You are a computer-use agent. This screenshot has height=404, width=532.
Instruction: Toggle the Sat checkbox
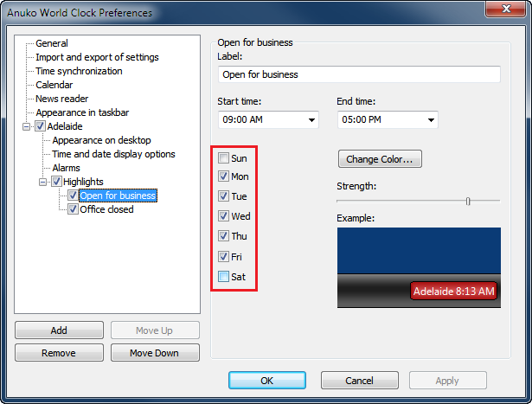click(224, 277)
